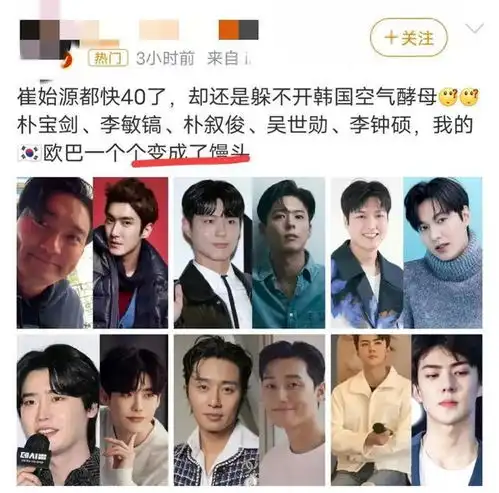Screen dimensions: 499x493
Task: Open the last photo with blue jacket
Action: [x=447, y=410]
